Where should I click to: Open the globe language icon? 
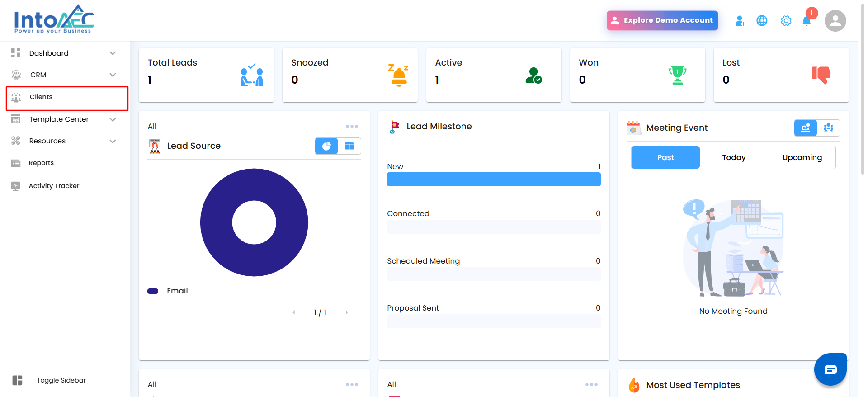click(762, 21)
